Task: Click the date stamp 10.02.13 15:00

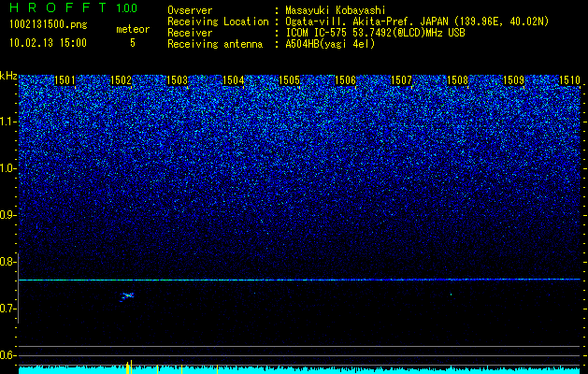Action: 48,43
